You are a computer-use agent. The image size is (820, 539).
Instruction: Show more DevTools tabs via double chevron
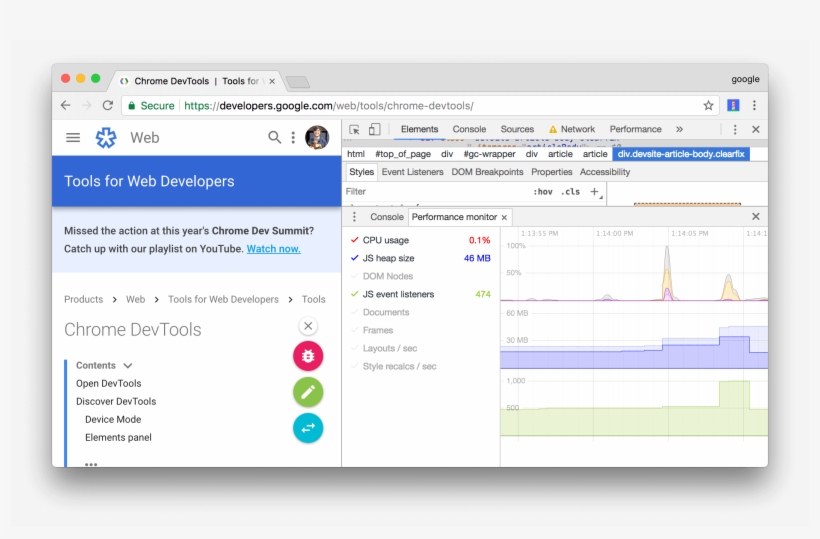679,129
